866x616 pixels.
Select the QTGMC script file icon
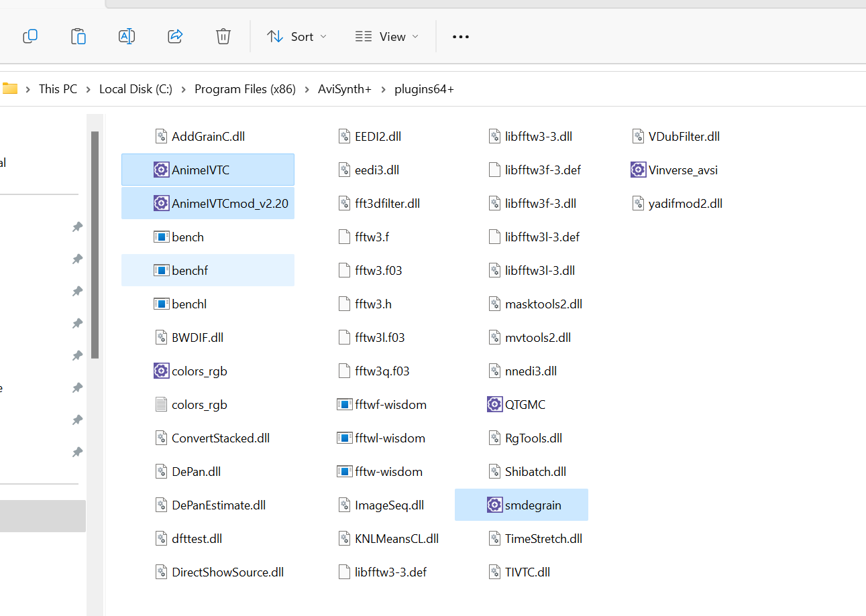click(x=494, y=404)
